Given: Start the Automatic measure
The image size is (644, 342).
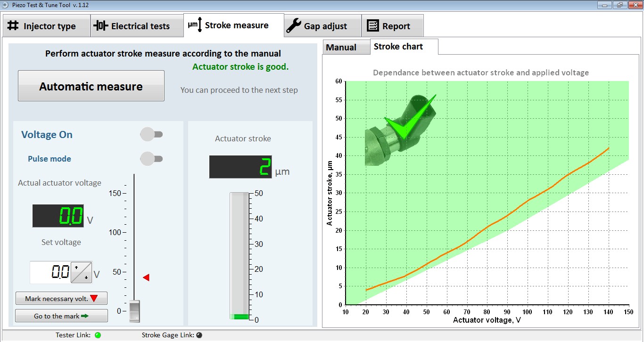Looking at the screenshot, I should (x=91, y=86).
